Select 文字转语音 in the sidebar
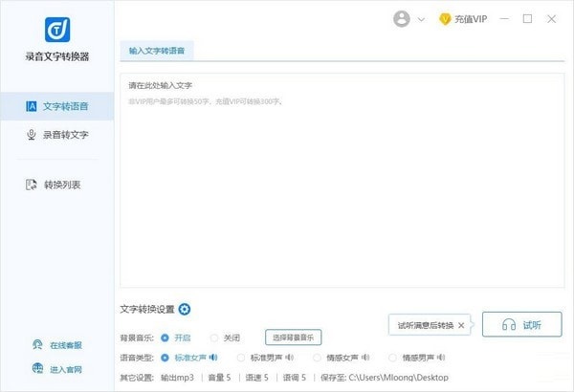 tap(57, 106)
